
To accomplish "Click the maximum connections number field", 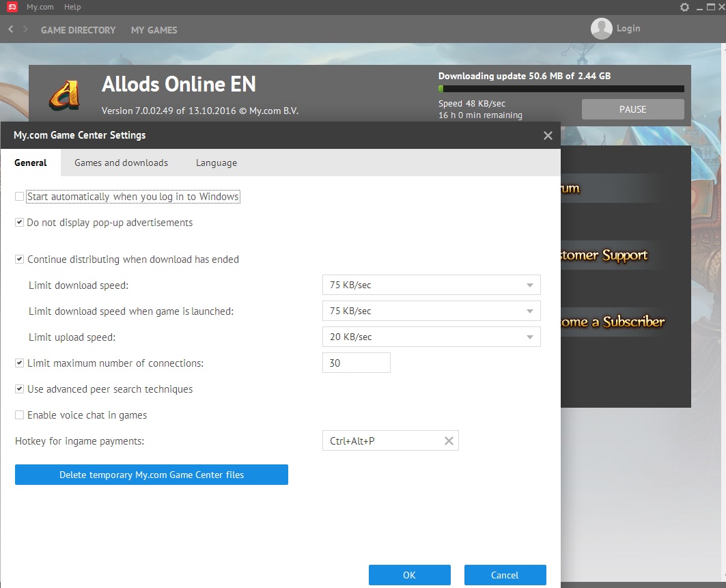I will (356, 363).
